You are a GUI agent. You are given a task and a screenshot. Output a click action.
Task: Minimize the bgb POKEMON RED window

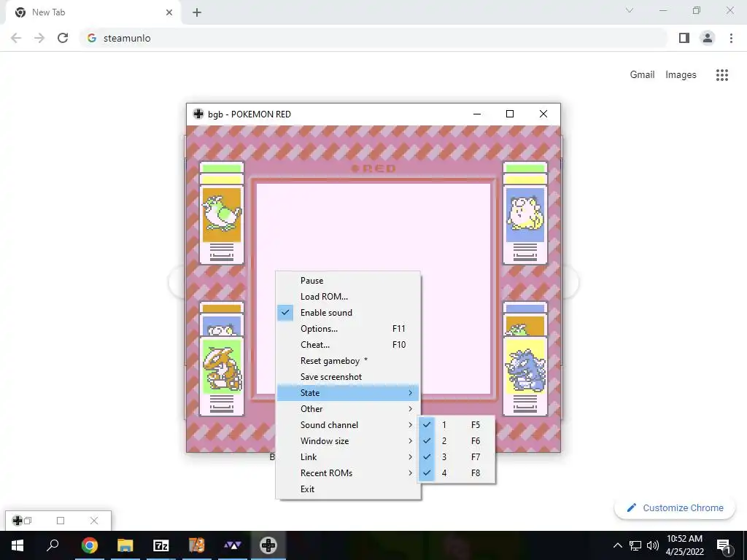[x=477, y=114]
